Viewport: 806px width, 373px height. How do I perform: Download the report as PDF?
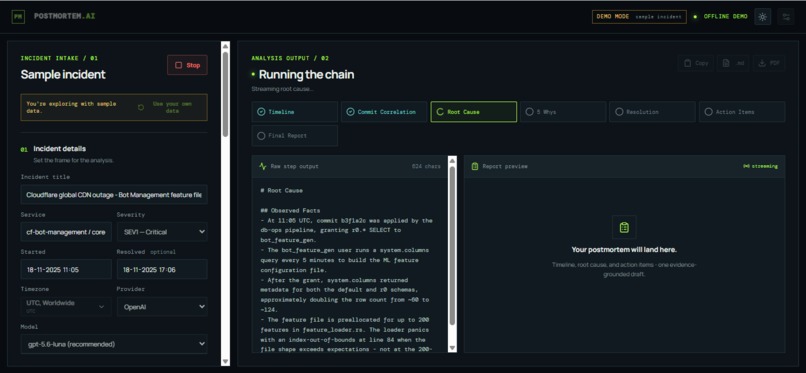click(x=769, y=63)
